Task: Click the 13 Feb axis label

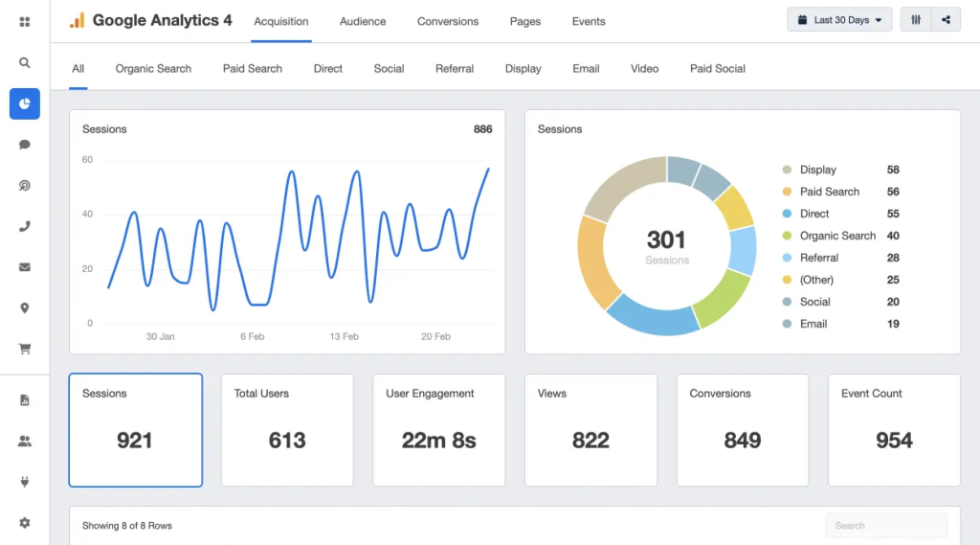Action: click(x=344, y=336)
